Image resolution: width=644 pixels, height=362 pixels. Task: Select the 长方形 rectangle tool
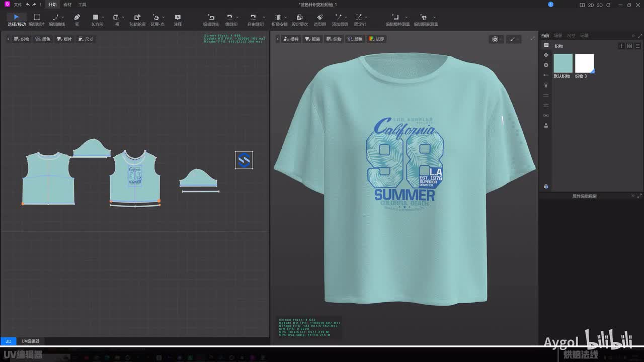96,20
